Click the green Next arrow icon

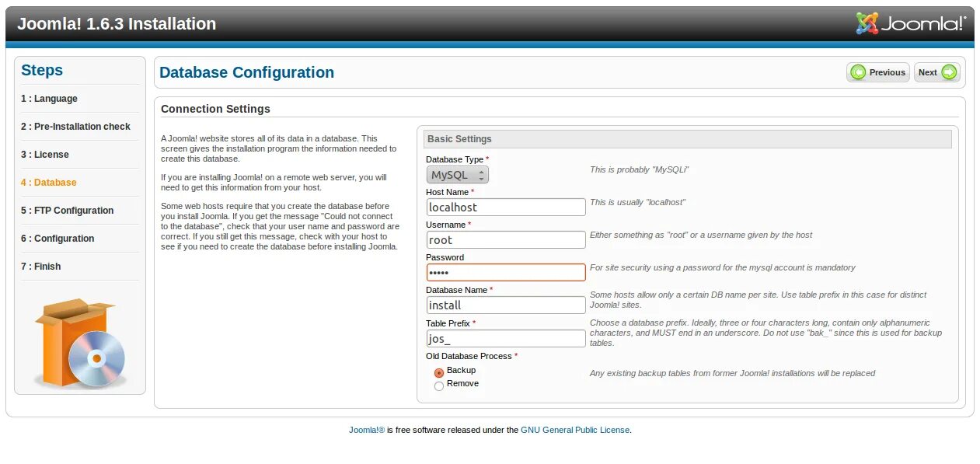(949, 72)
